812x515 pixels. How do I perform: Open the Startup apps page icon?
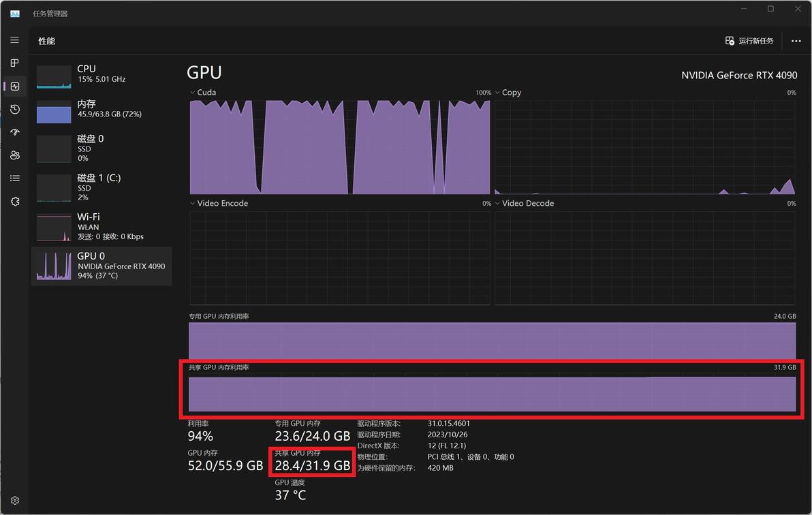click(14, 132)
